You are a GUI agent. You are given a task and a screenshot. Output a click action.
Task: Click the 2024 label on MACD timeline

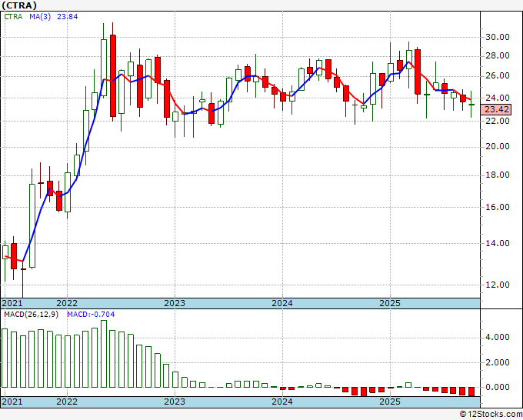tap(282, 402)
